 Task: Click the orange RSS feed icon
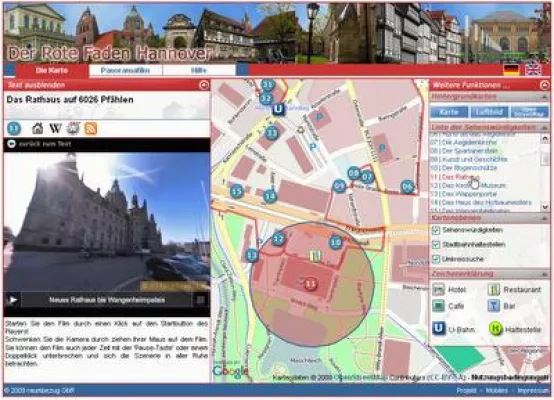pyautogui.click(x=91, y=128)
